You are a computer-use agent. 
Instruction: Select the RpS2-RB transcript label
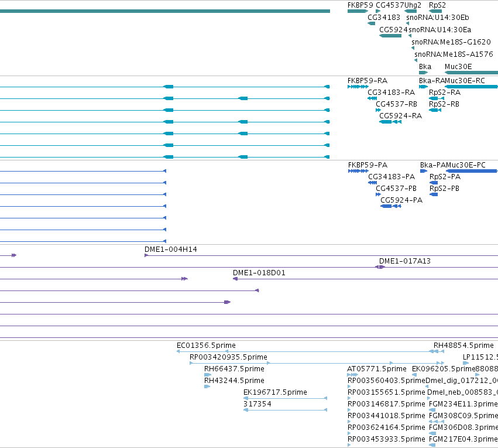coord(444,104)
